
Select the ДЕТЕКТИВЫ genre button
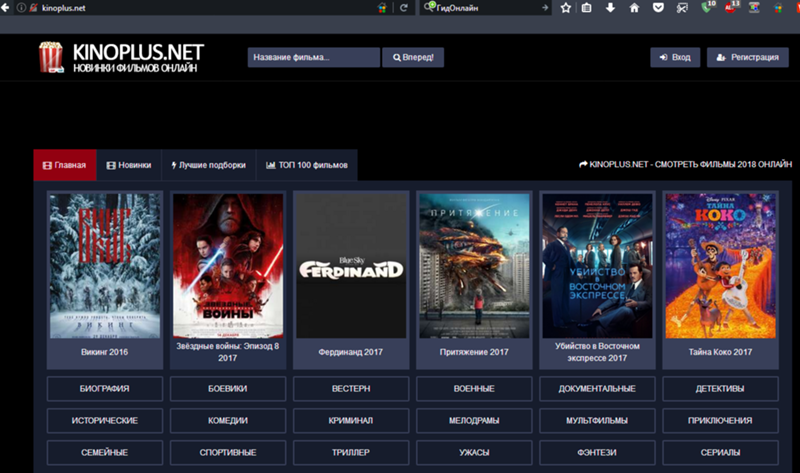[720, 389]
